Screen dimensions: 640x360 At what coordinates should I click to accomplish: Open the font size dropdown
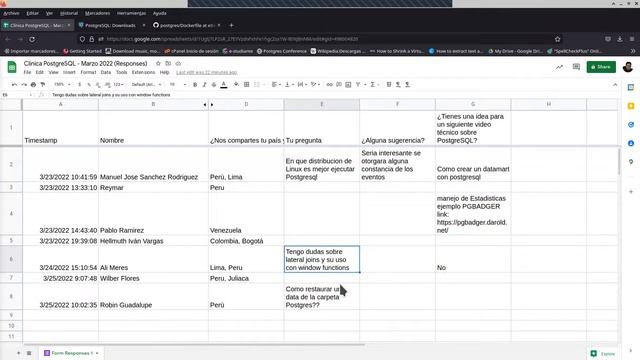[x=178, y=84]
